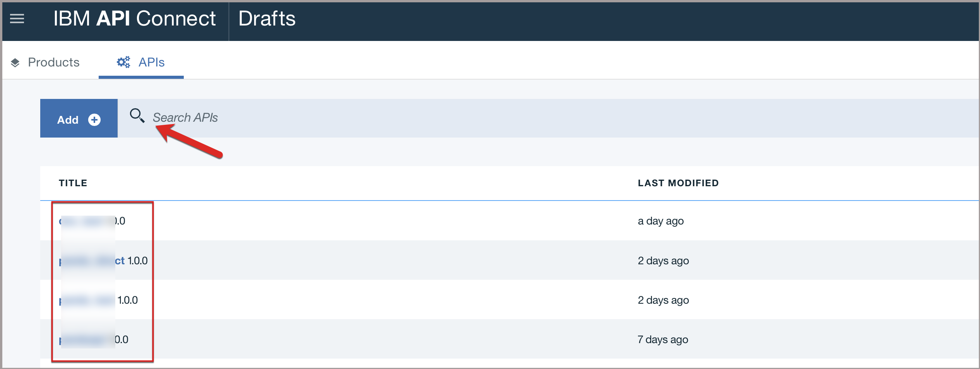Sort by the TITLE column header

point(73,183)
